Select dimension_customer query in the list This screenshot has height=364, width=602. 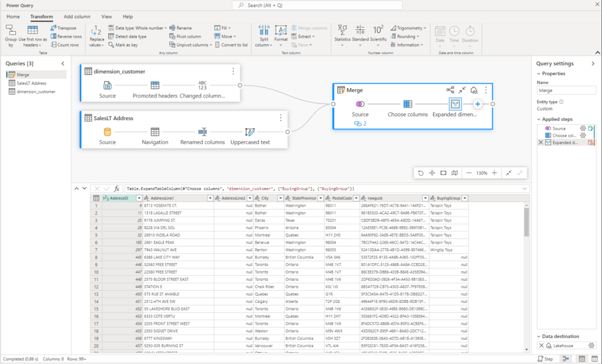point(36,92)
